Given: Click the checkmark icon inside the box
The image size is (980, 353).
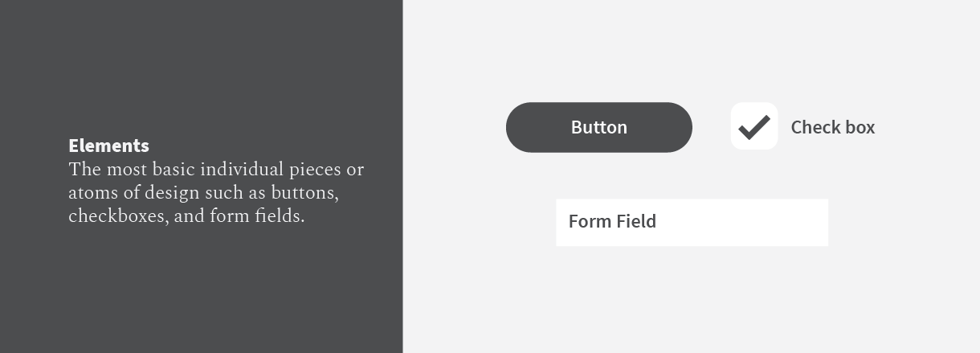Looking at the screenshot, I should pyautogui.click(x=754, y=127).
